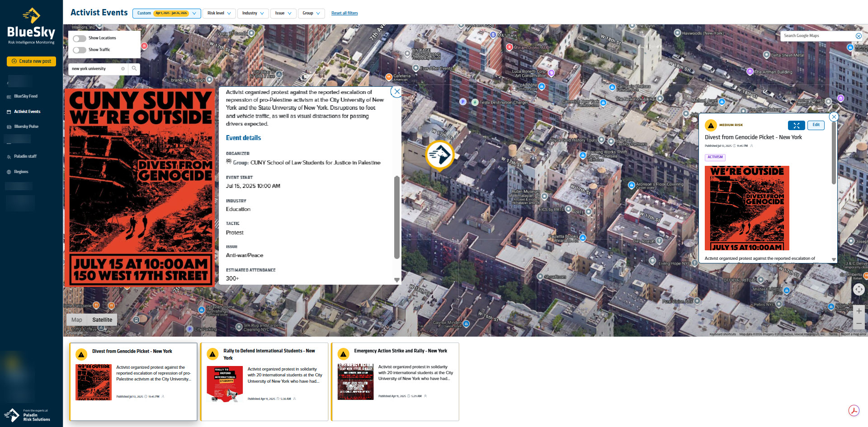Zoom out on the map

point(859,324)
